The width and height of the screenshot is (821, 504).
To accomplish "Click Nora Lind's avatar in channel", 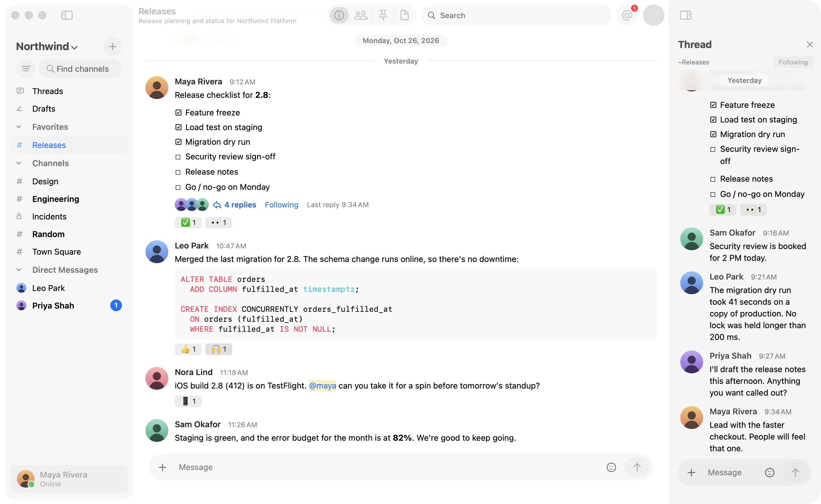I will 156,378.
